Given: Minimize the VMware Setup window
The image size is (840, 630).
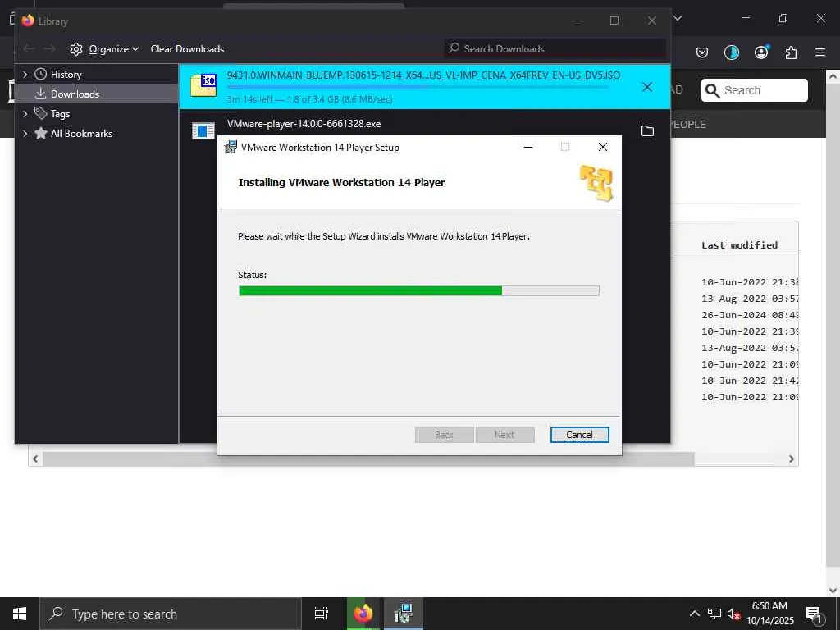Looking at the screenshot, I should click(528, 147).
